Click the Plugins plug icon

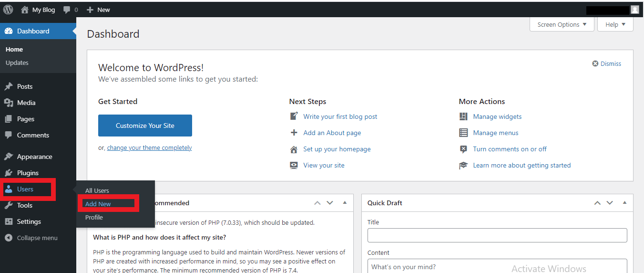coord(9,173)
